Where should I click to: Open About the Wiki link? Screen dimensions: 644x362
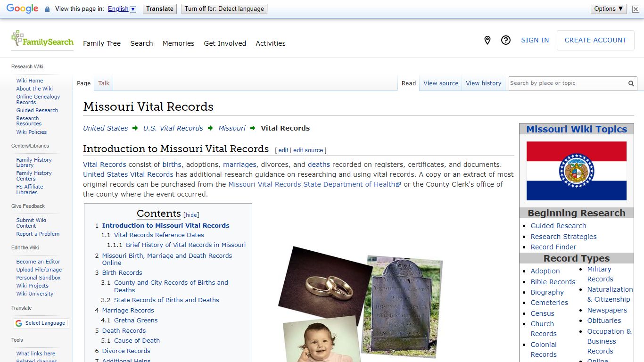pos(34,89)
